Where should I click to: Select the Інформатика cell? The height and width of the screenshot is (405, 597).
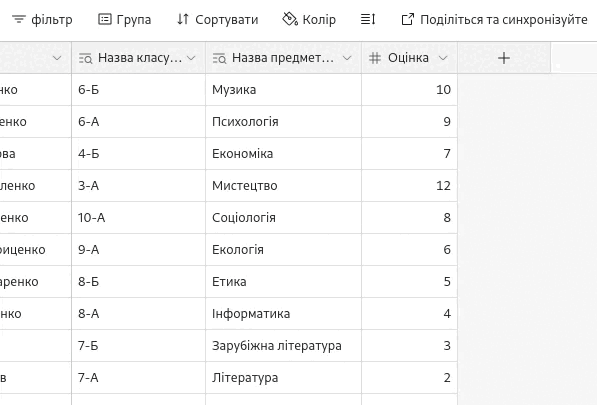coord(284,314)
